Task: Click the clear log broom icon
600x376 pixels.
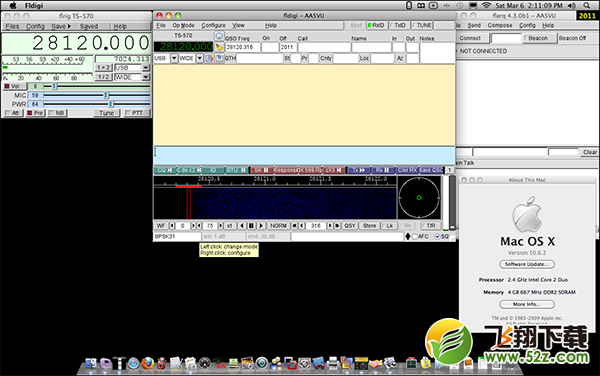Action: 219,47
